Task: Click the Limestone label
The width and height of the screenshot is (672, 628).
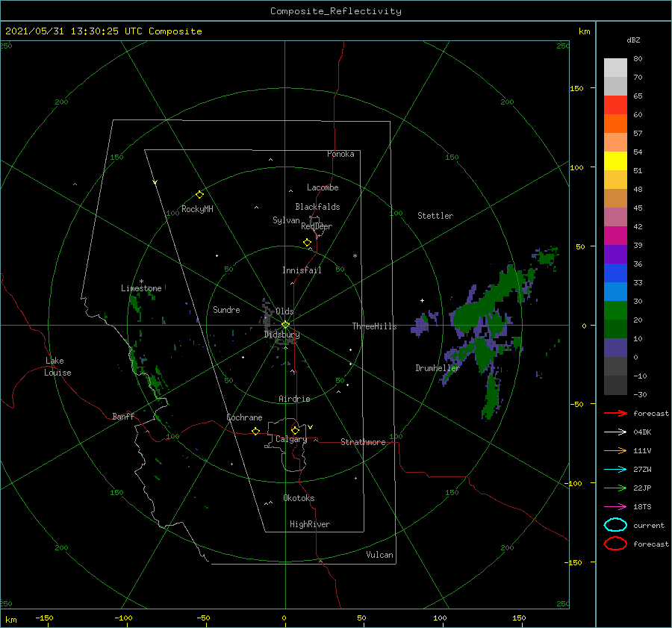Action: pos(141,288)
